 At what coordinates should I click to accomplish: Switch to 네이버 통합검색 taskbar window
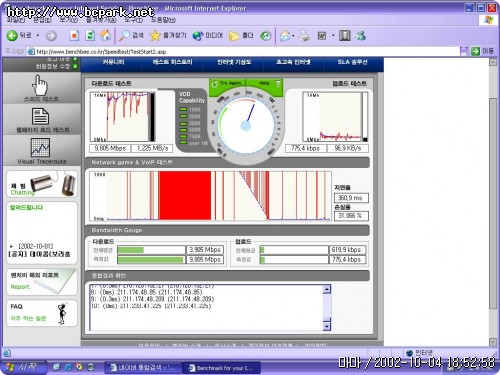142,368
